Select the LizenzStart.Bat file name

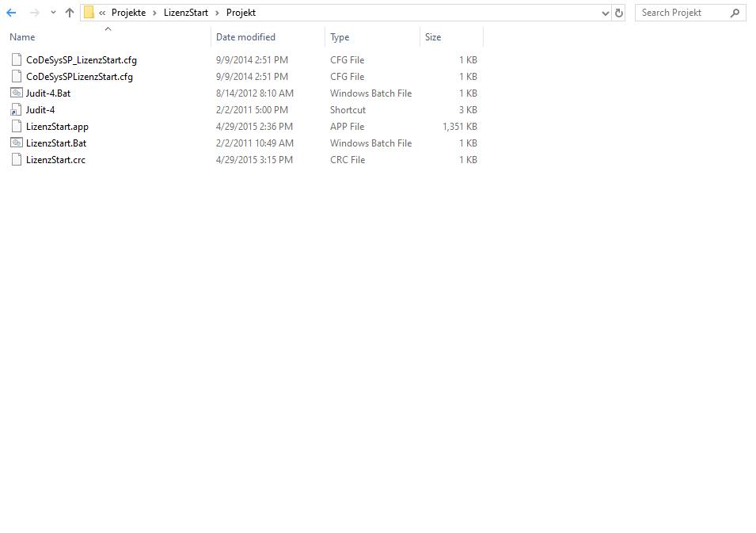click(x=56, y=143)
